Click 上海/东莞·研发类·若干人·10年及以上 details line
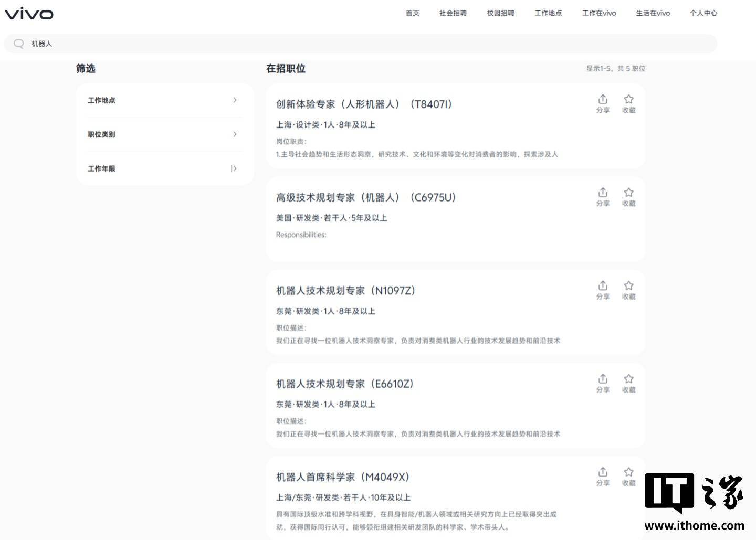Screen dimensions: 756x540 tap(343, 497)
